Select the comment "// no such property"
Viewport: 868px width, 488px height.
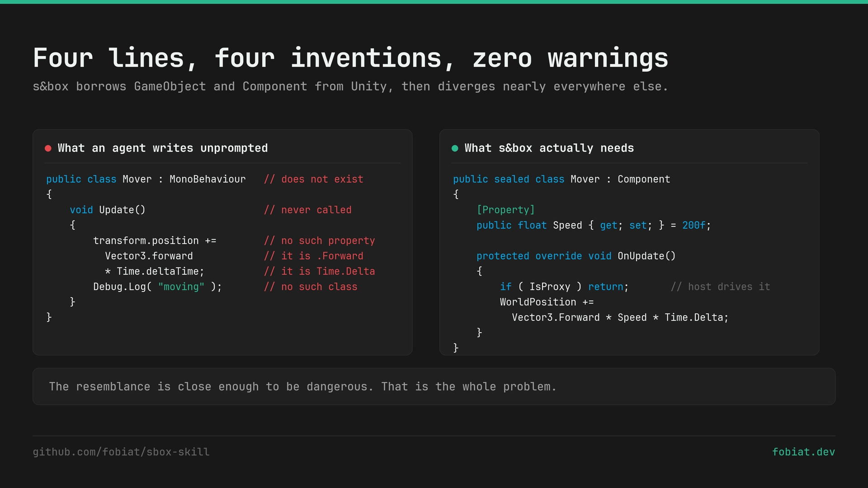(319, 241)
